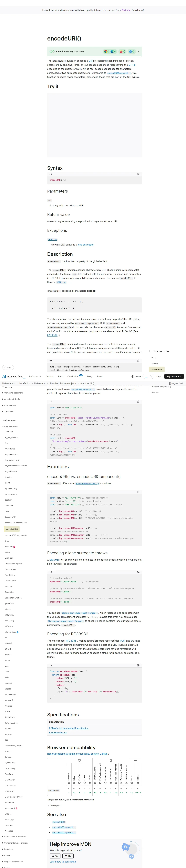Copy the lone surrogate example code
Screen dimensions: 186x868
pyautogui.click(x=138, y=572)
